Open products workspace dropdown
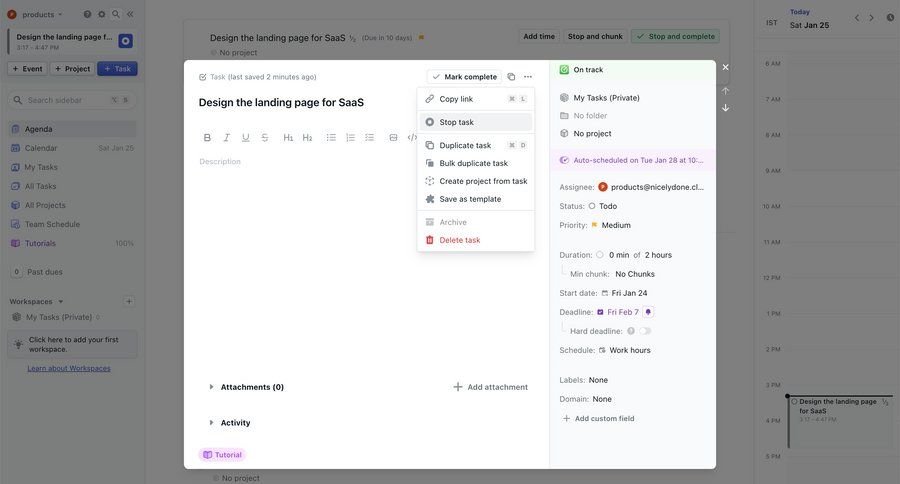Viewport: 900px width, 484px height. [x=34, y=14]
